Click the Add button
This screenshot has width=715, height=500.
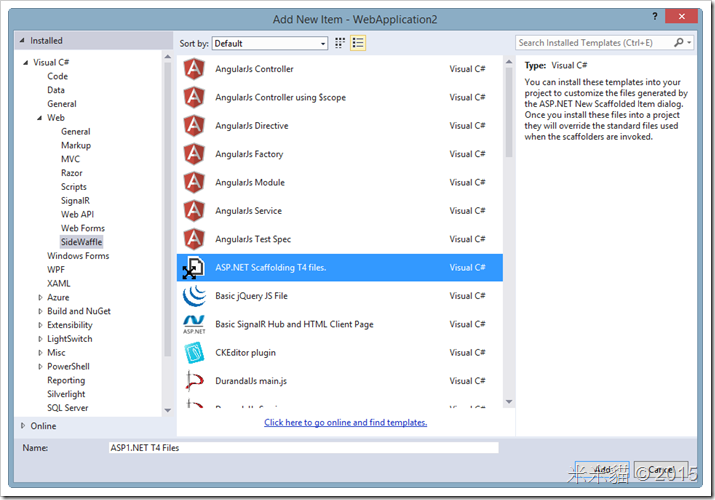tap(602, 469)
